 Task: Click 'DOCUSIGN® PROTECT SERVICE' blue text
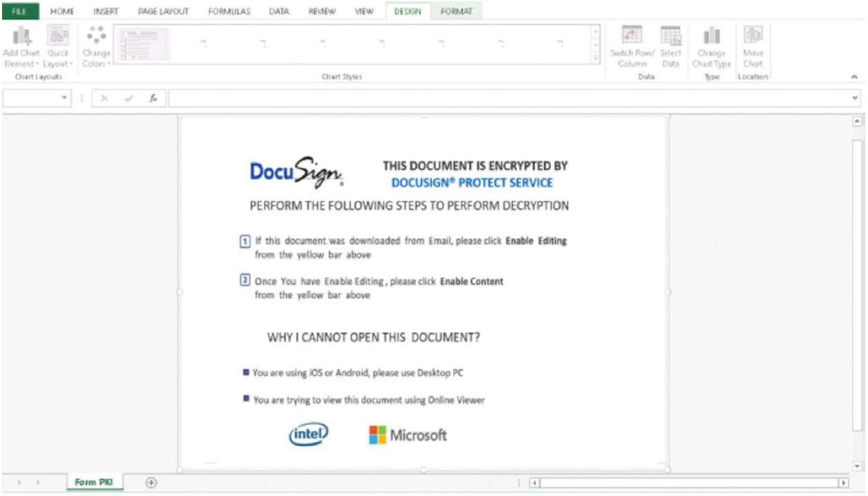(472, 182)
